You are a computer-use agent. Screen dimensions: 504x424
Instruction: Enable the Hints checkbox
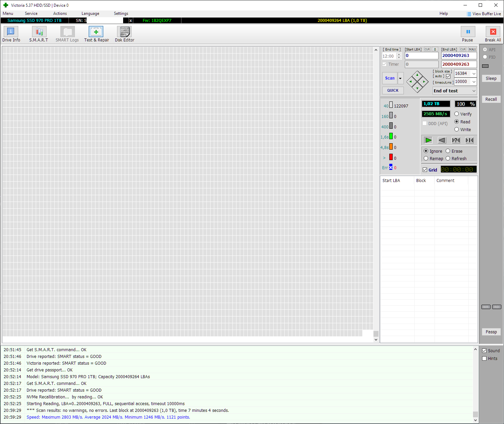pyautogui.click(x=484, y=358)
